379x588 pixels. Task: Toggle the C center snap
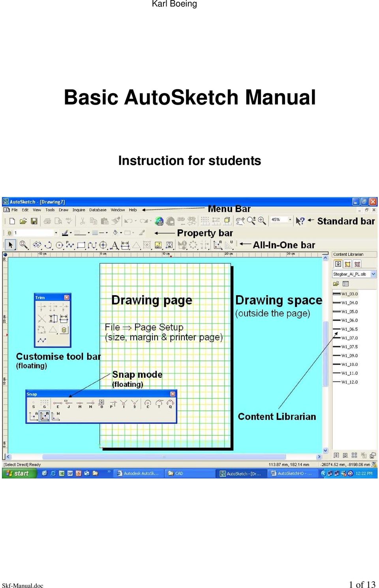click(x=148, y=404)
